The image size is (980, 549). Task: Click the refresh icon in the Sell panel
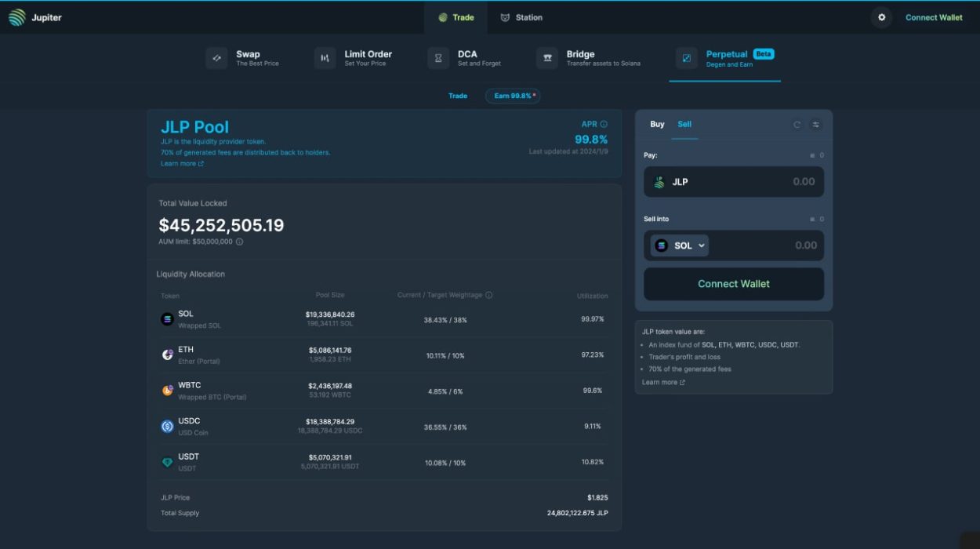pos(797,123)
